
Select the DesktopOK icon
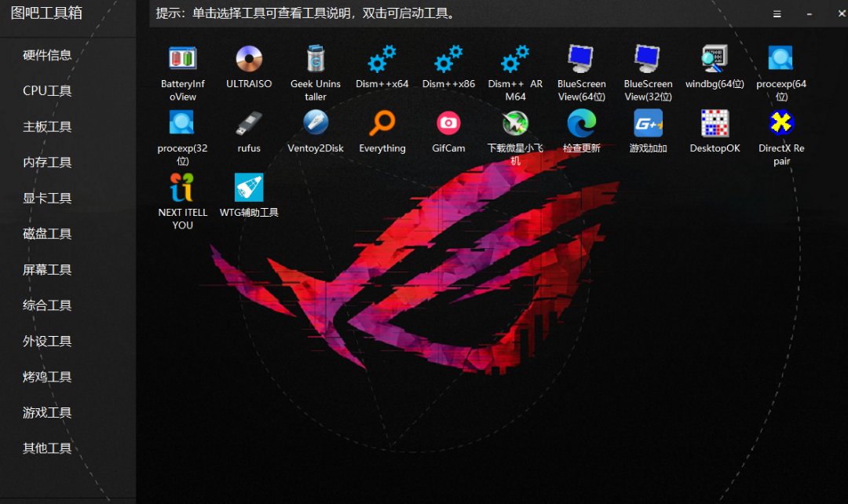point(715,123)
